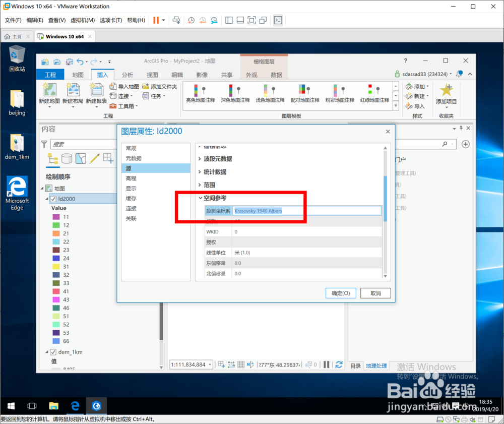The height and width of the screenshot is (424, 504).
Task: Click the VMware pause virtual machine icon
Action: coord(156,20)
